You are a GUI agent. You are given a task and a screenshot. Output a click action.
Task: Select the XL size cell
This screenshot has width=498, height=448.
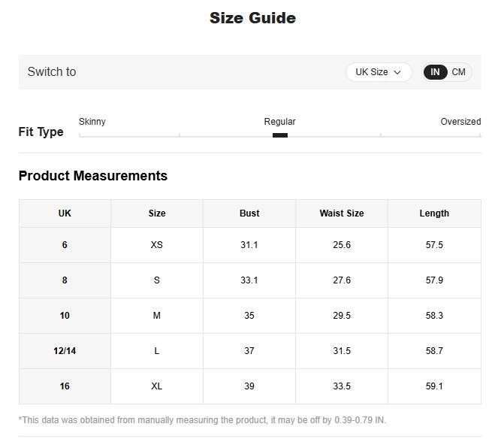pyautogui.click(x=157, y=386)
